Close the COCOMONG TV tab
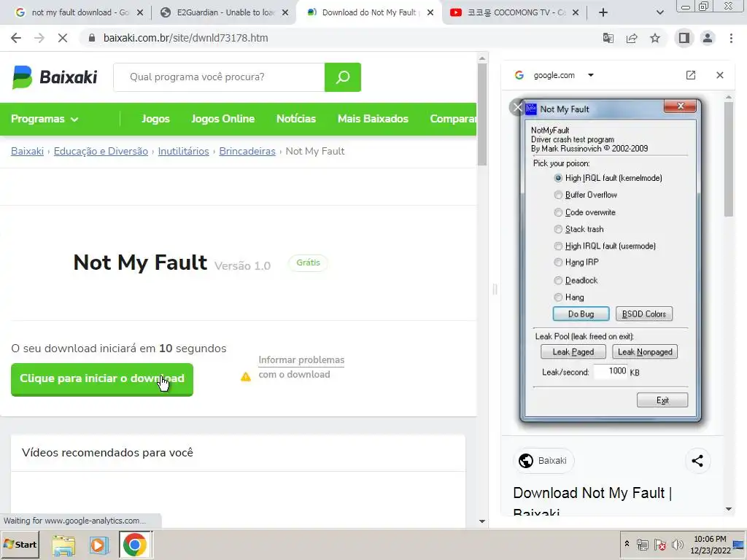 click(576, 12)
